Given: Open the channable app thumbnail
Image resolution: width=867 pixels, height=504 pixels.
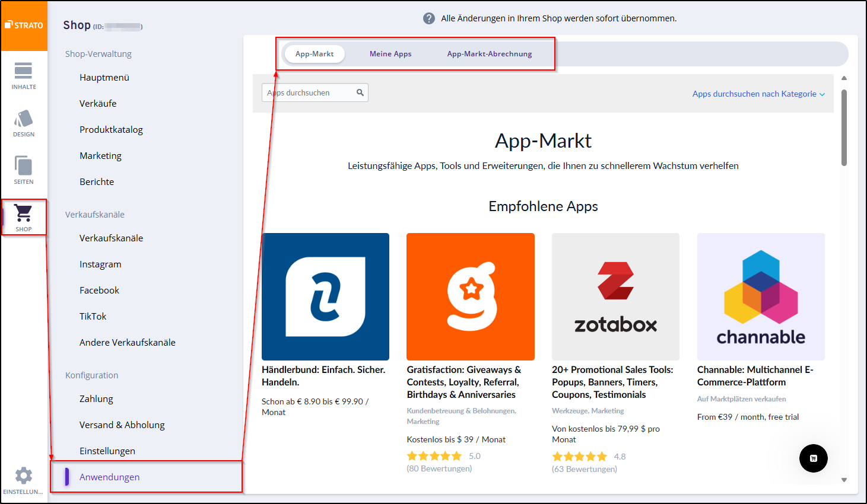Looking at the screenshot, I should (x=761, y=296).
